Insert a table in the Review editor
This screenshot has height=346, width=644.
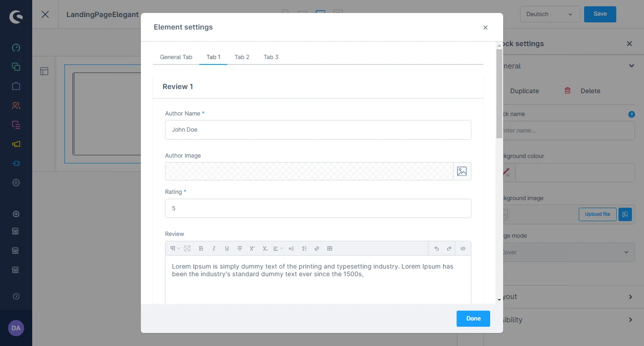(330, 248)
